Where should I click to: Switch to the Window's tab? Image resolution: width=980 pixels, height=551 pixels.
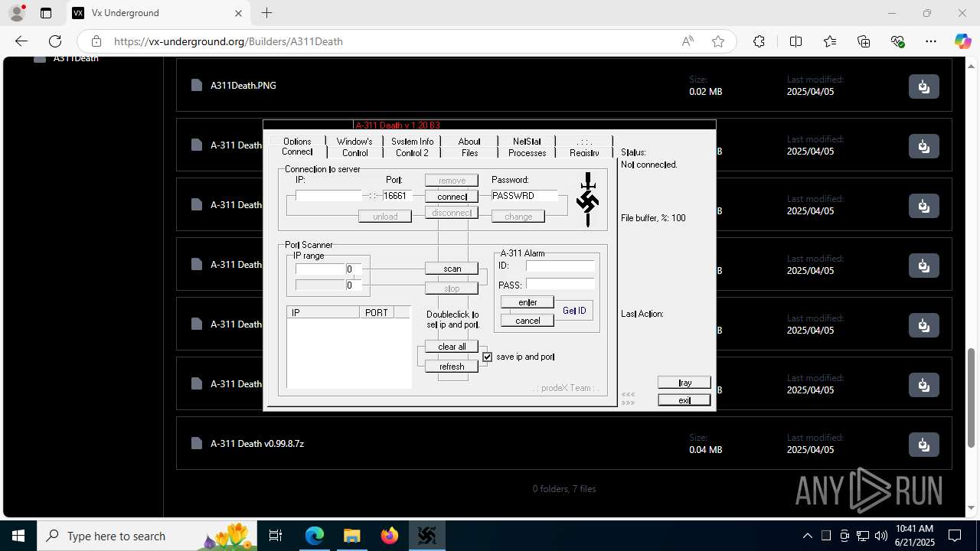(x=354, y=141)
